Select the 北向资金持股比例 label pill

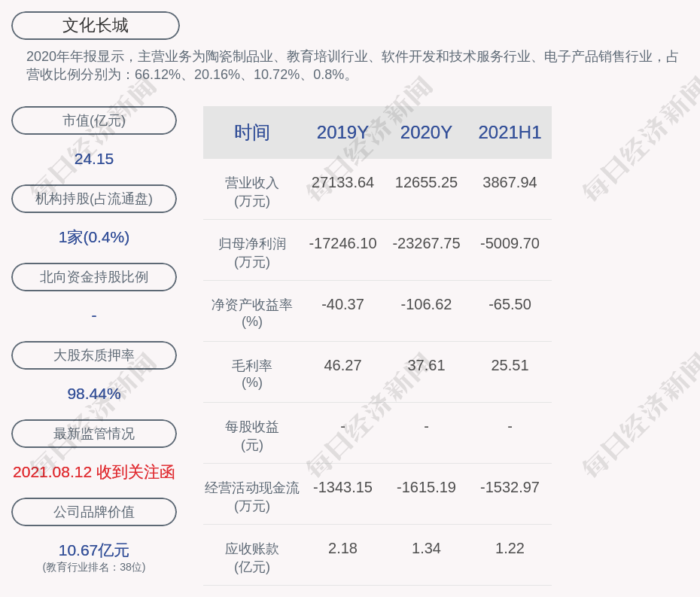tap(94, 277)
